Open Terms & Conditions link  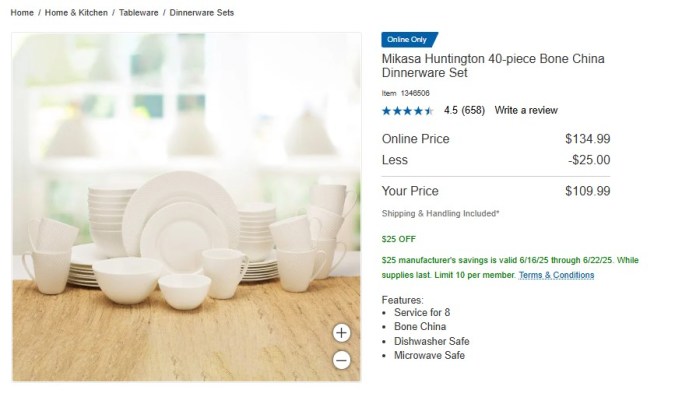(x=556, y=275)
